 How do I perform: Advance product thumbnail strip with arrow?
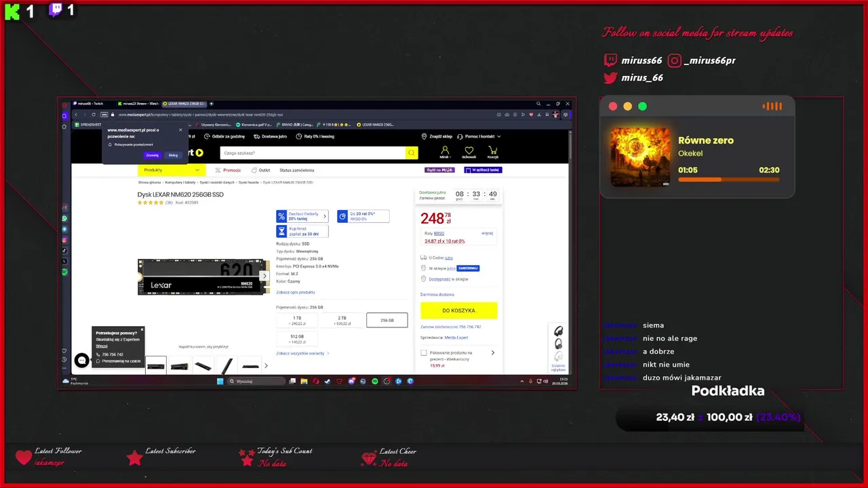(266, 366)
